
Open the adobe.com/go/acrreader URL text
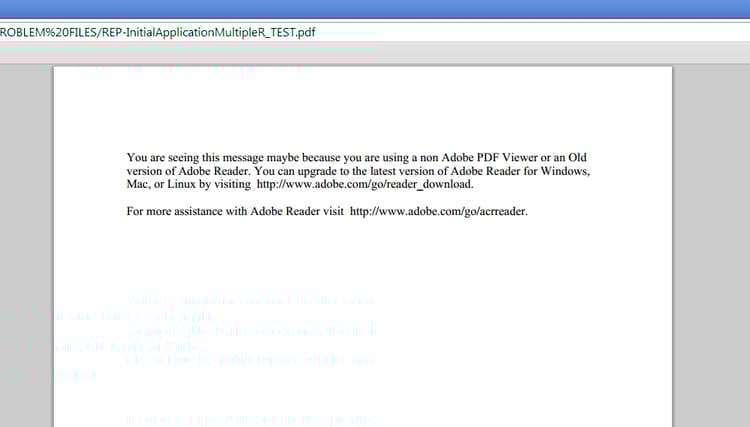tap(439, 211)
